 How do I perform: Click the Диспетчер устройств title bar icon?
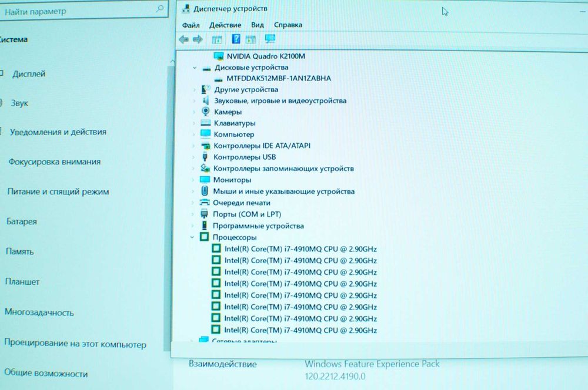(186, 9)
